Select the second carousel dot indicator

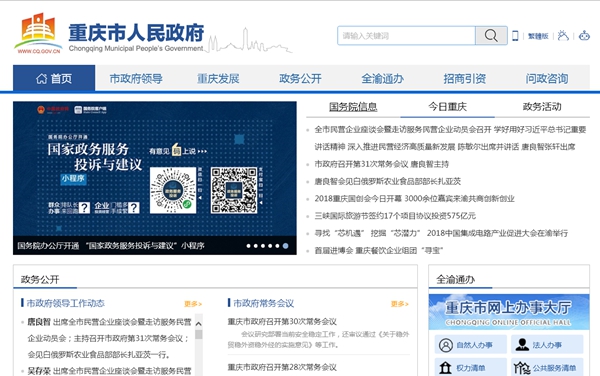[x=256, y=246]
